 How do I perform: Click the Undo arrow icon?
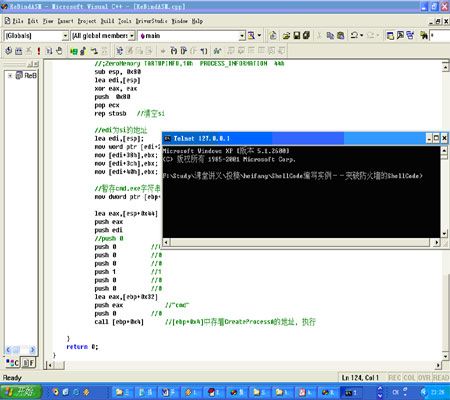(x=354, y=35)
